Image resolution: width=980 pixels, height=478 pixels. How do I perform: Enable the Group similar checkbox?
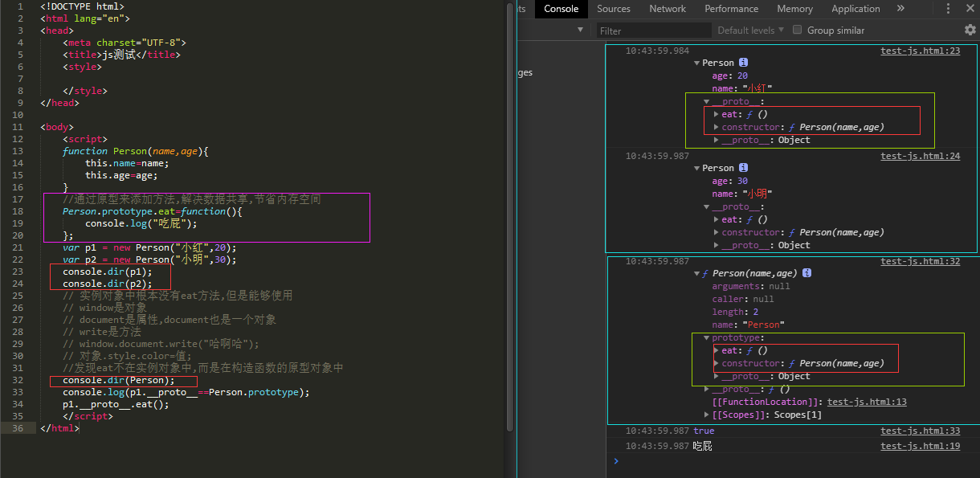click(x=796, y=30)
